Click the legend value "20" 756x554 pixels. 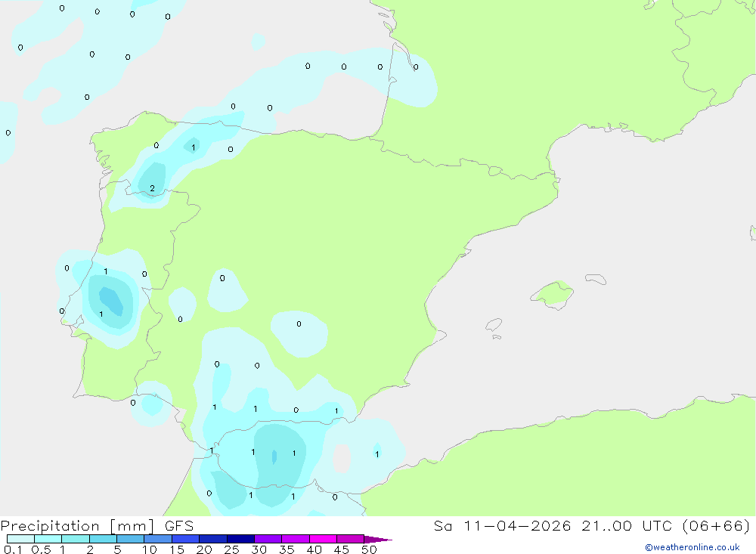(204, 549)
